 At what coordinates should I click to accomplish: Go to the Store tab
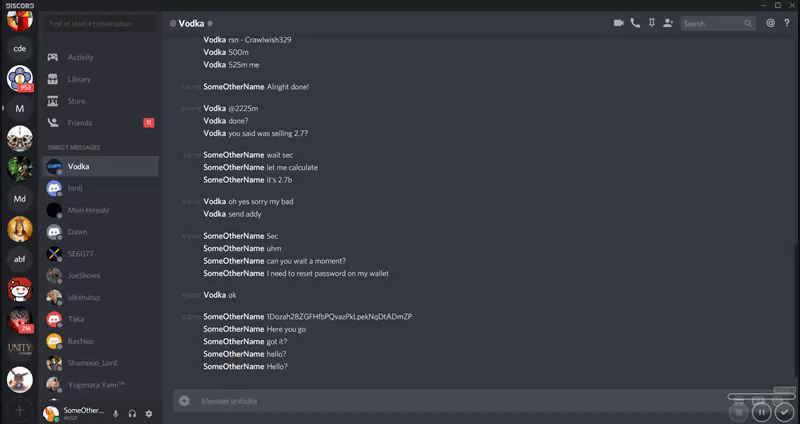(x=76, y=101)
